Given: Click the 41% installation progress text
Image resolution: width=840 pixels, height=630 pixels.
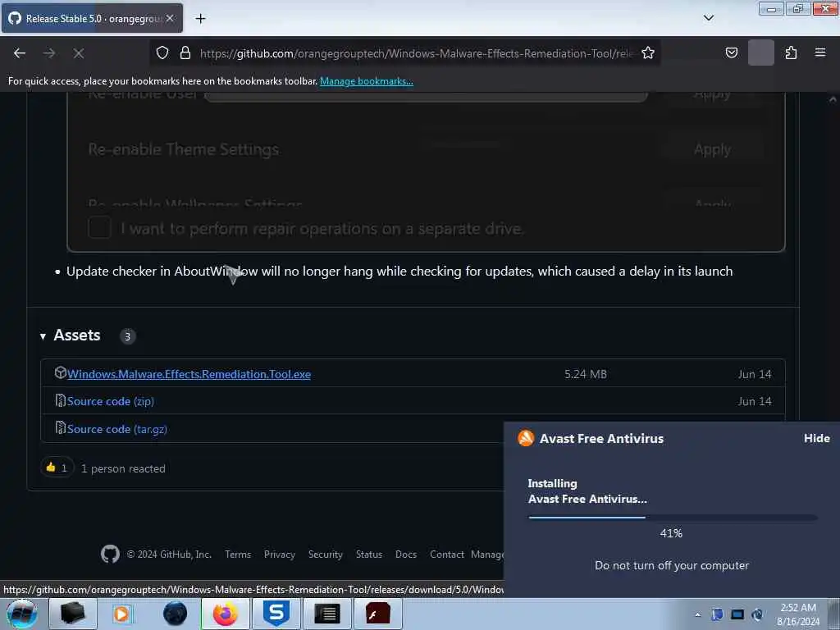Looking at the screenshot, I should [671, 533].
